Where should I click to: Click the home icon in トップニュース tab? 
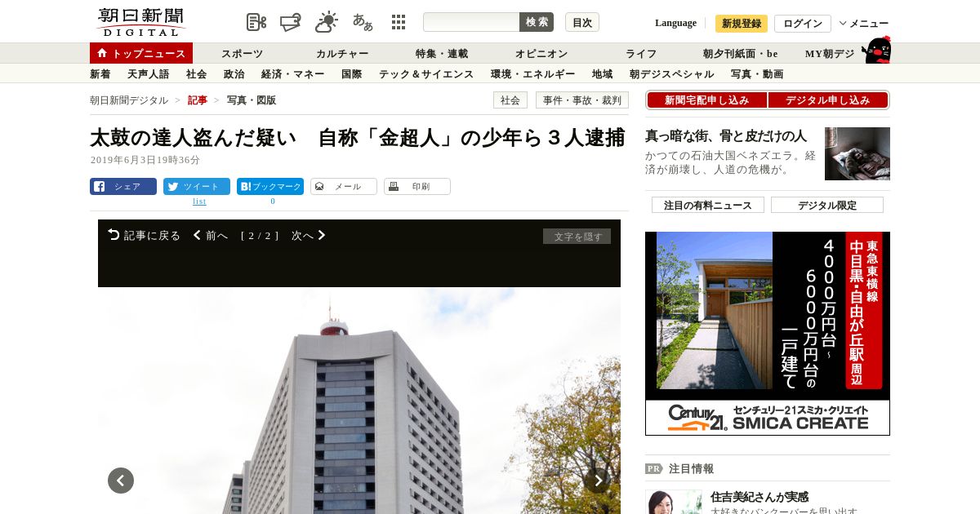tap(102, 53)
